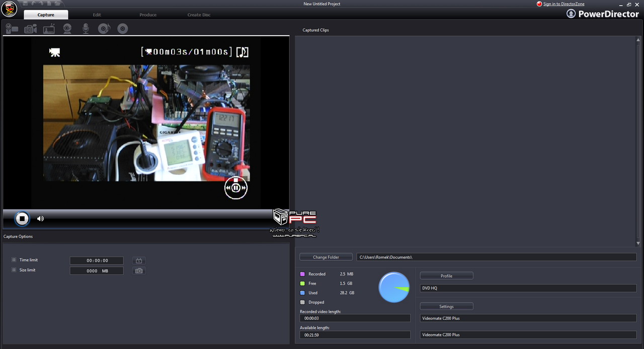
Task: Select capture from HDV camcorder icon
Action: (x=31, y=29)
